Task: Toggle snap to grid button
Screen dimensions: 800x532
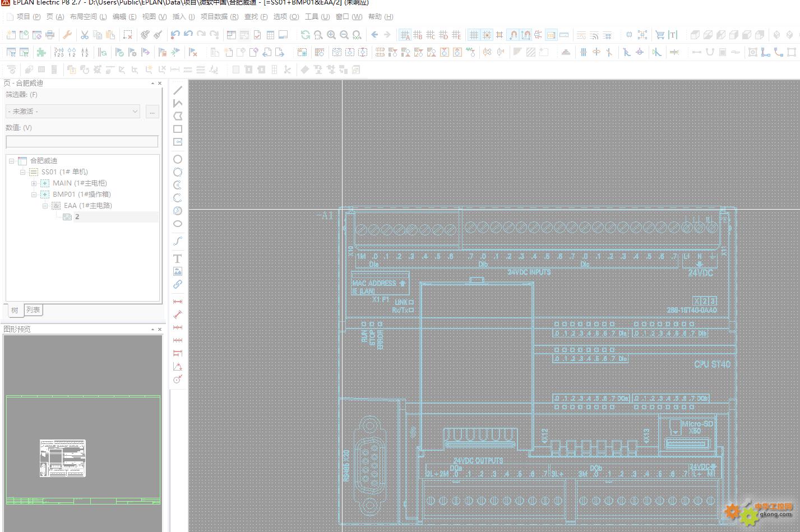Action: 487,35
